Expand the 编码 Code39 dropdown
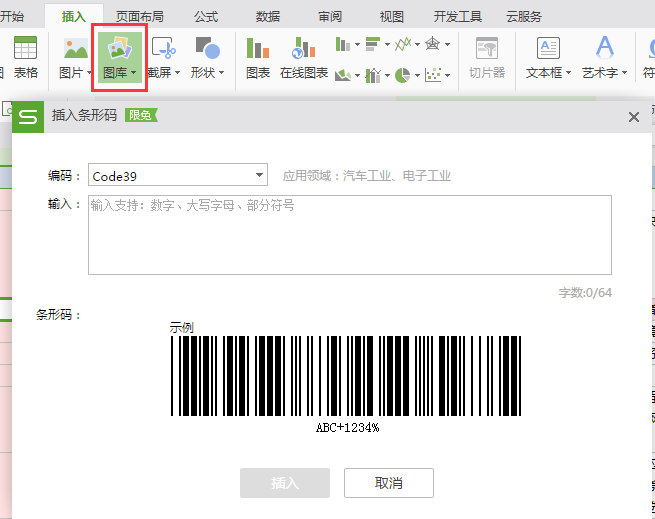 coord(260,175)
